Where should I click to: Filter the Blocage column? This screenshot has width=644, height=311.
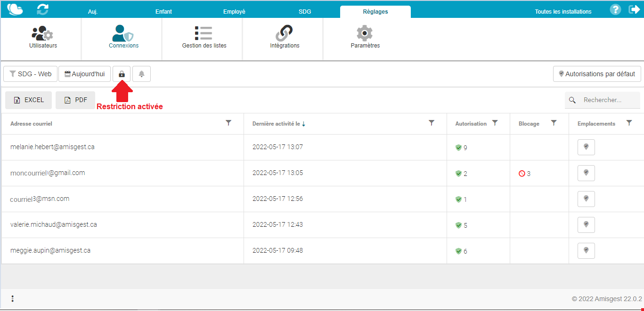pyautogui.click(x=554, y=123)
